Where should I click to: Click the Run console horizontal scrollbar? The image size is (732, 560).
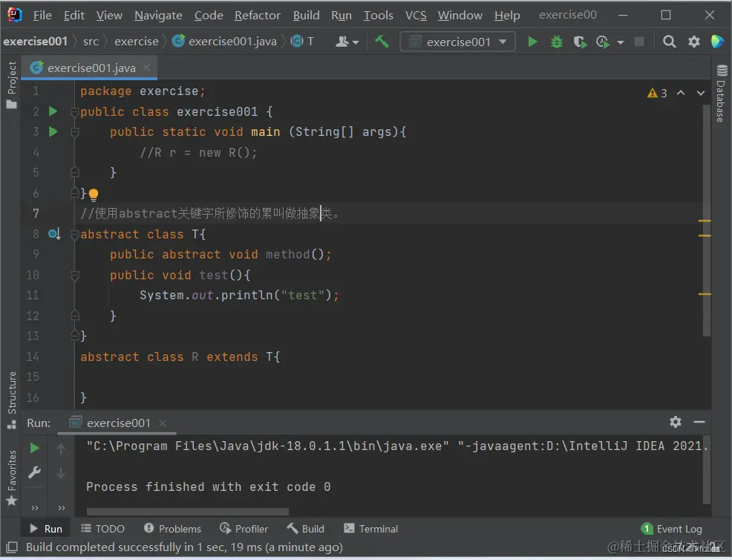pos(187,512)
